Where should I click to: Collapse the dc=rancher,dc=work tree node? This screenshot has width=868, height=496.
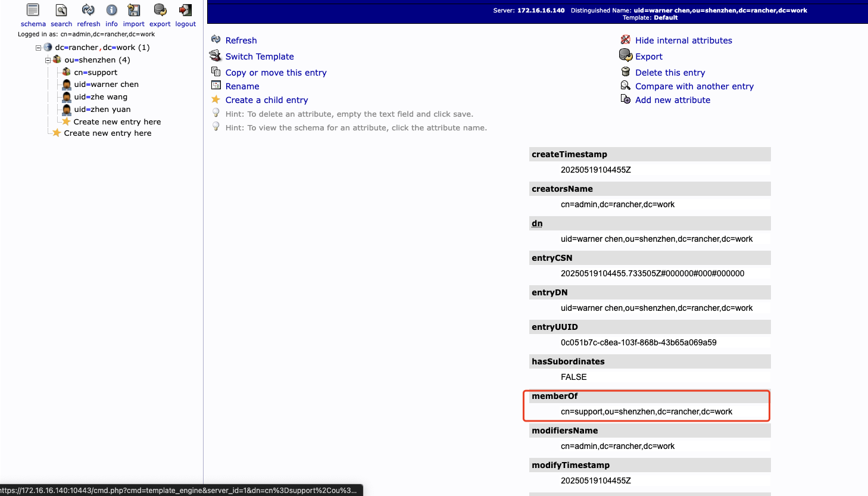[x=38, y=47]
